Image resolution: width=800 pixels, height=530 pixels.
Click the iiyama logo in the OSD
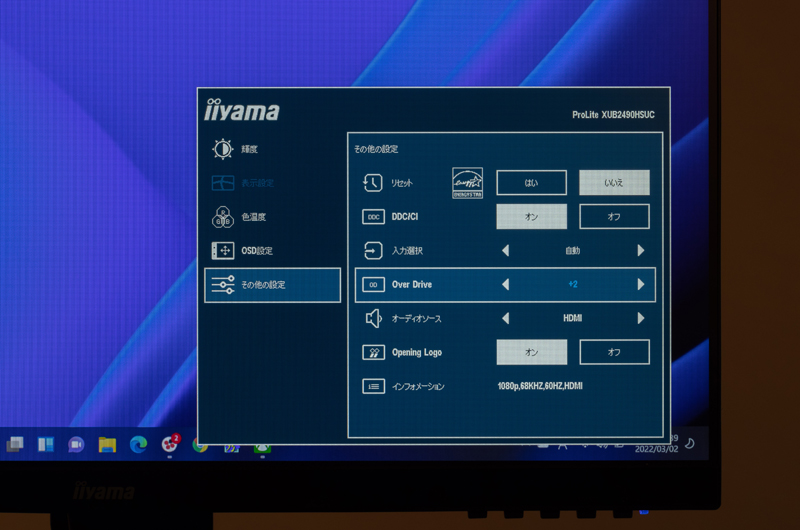(x=242, y=110)
